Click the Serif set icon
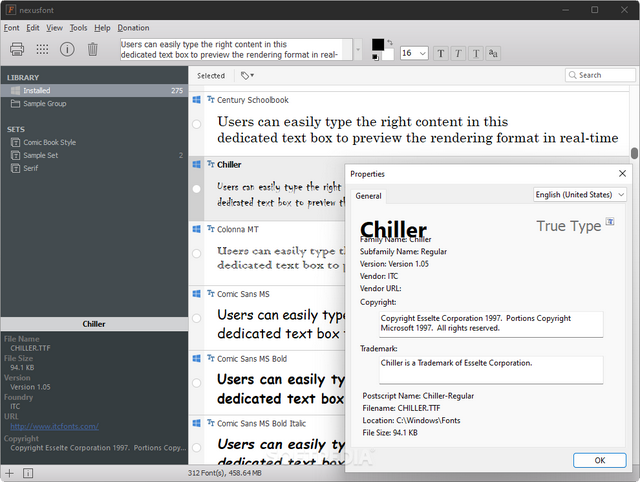Viewport: 640px width, 482px height. 15,168
